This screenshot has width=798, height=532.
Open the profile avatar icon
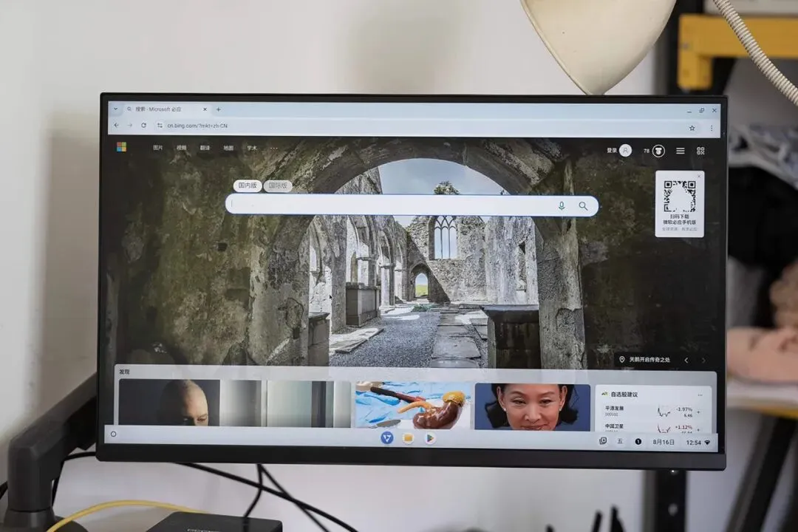pos(626,150)
